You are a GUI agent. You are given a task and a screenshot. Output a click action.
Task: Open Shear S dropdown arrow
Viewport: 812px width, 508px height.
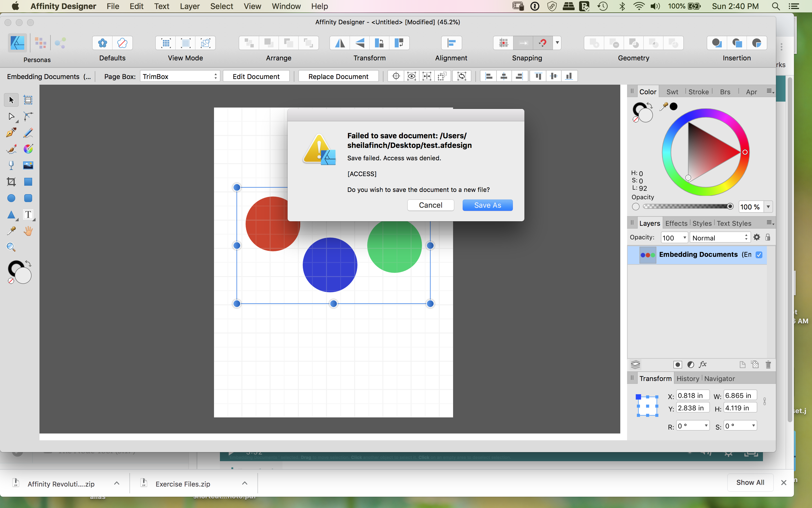coord(753,426)
